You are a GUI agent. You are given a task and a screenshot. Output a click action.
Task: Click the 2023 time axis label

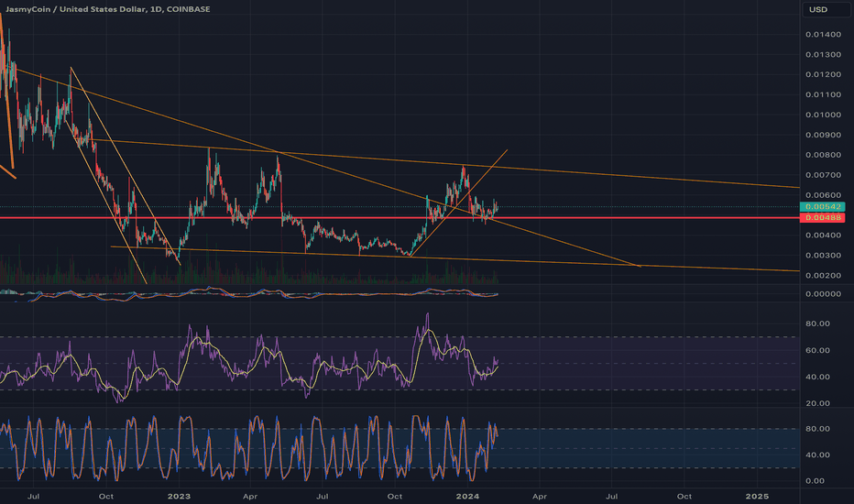[179, 497]
